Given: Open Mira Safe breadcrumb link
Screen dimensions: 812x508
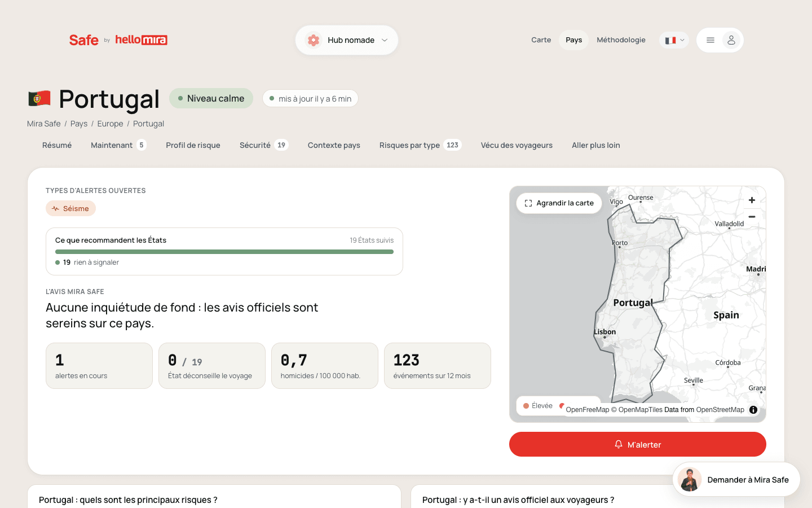Looking at the screenshot, I should click(x=43, y=124).
